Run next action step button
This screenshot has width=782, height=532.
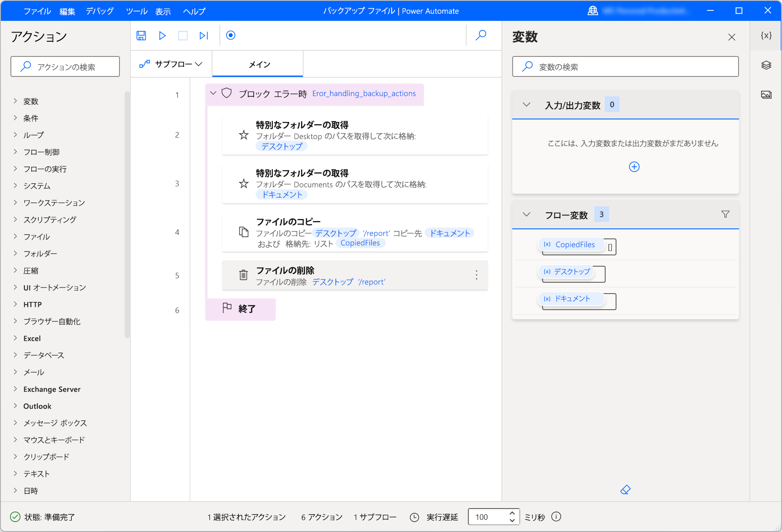point(204,36)
